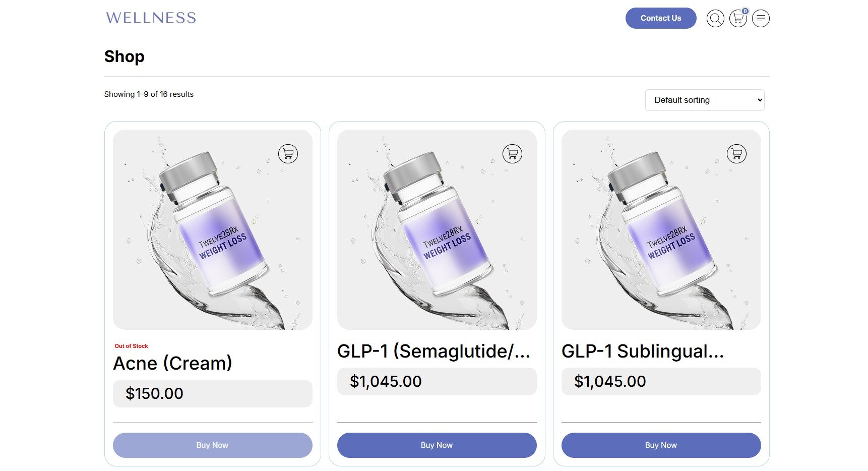Add GLP-1 Sublingual using its cart icon
This screenshot has height=471, width=868.
736,153
